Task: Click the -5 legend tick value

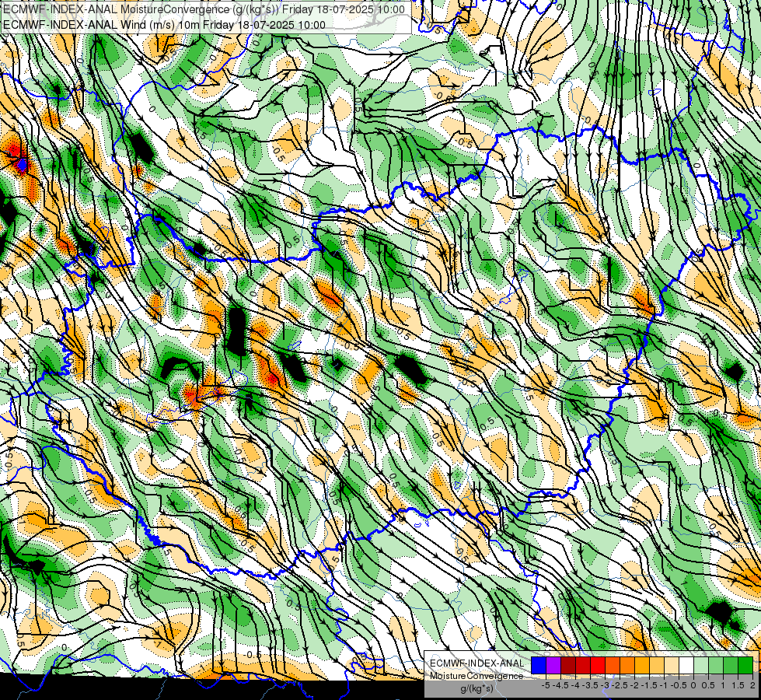Action: (546, 685)
